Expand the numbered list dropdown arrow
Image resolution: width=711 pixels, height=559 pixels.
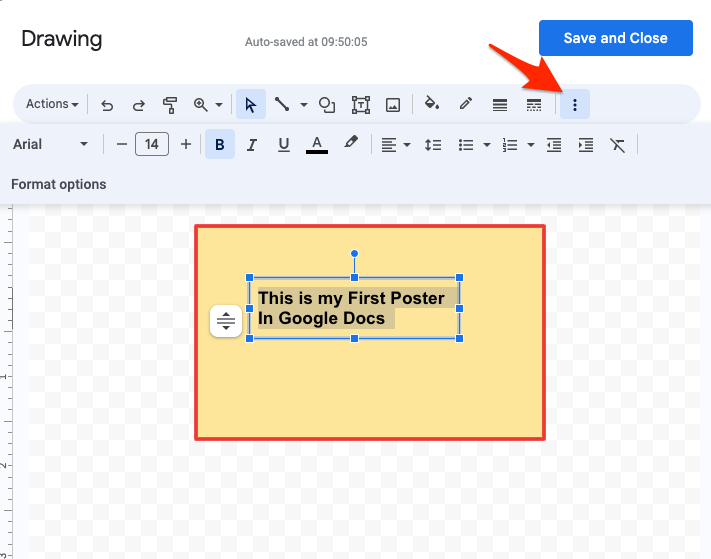pyautogui.click(x=531, y=145)
